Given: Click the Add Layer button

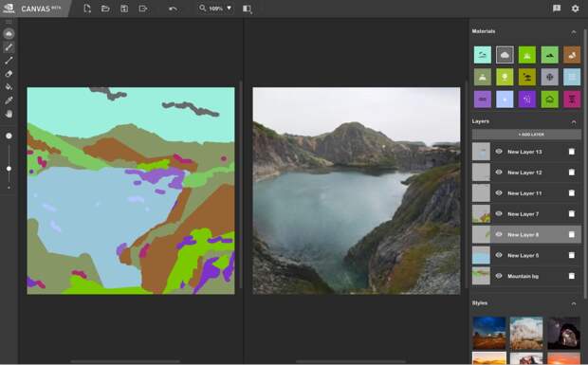Looking at the screenshot, I should click(527, 135).
